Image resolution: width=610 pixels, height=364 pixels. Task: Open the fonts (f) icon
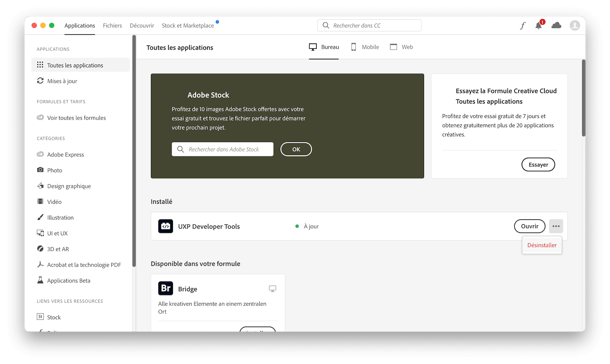(x=523, y=26)
